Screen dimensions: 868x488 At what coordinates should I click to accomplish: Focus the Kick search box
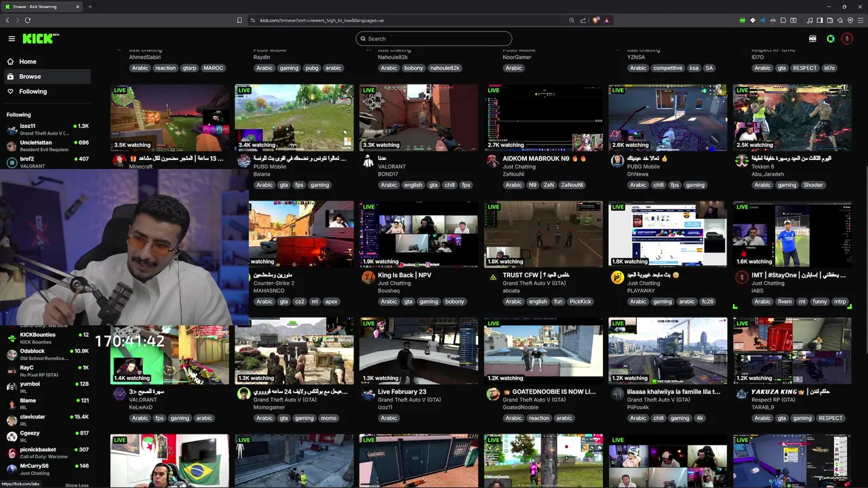(433, 39)
